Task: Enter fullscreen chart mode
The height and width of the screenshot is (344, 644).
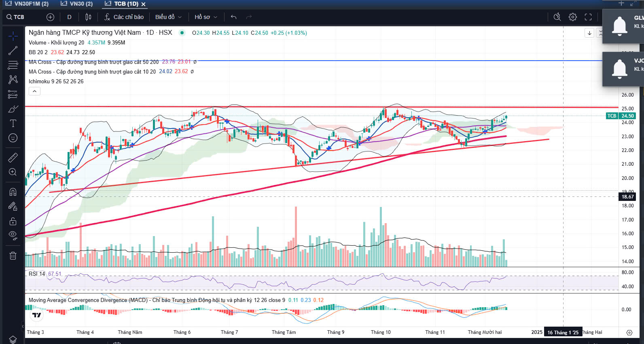Action: pyautogui.click(x=588, y=17)
